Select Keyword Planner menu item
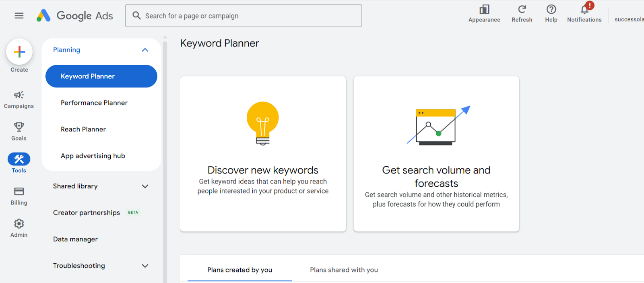 101,76
